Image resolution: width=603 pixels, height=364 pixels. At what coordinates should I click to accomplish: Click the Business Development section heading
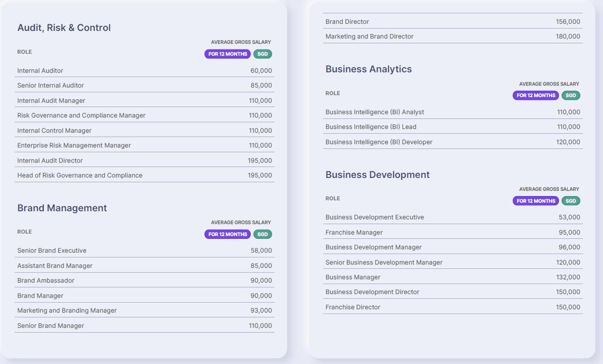point(377,175)
